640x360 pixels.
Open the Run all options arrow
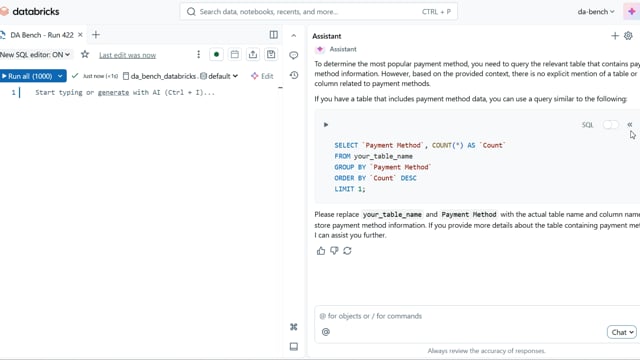60,76
